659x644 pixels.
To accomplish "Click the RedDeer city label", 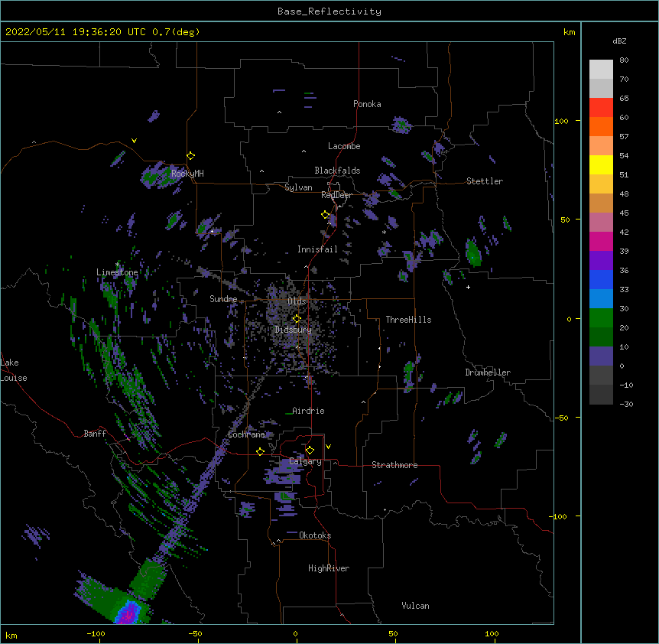I will (336, 195).
